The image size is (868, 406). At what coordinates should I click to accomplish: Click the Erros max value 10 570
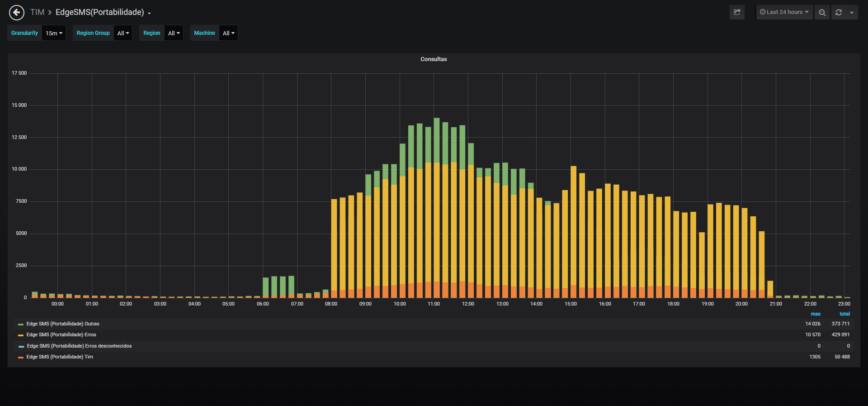(813, 335)
